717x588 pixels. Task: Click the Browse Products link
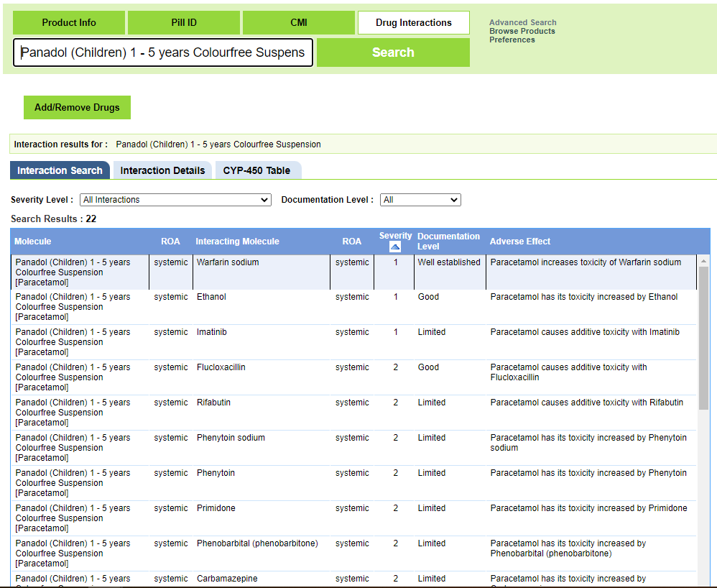[x=522, y=31]
